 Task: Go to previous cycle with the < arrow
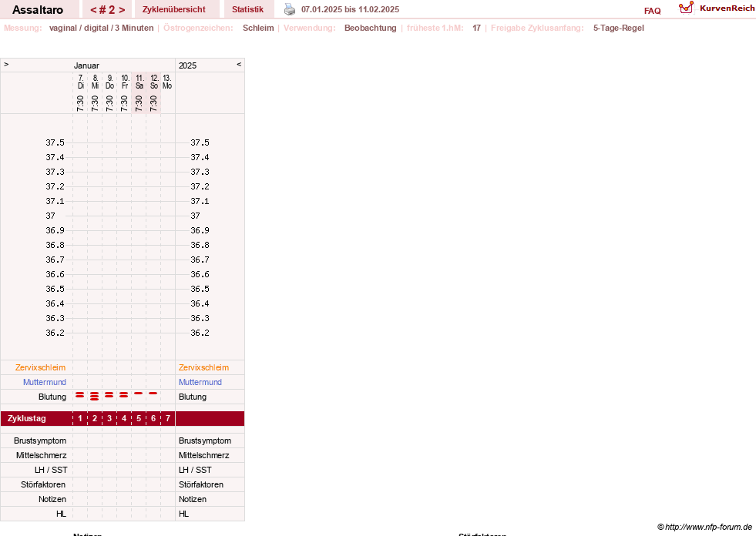(x=93, y=10)
